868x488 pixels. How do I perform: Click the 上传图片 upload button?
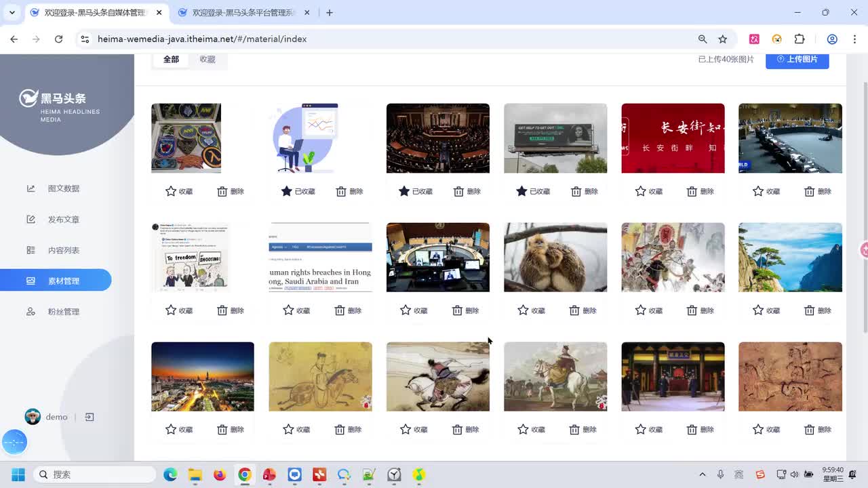797,59
